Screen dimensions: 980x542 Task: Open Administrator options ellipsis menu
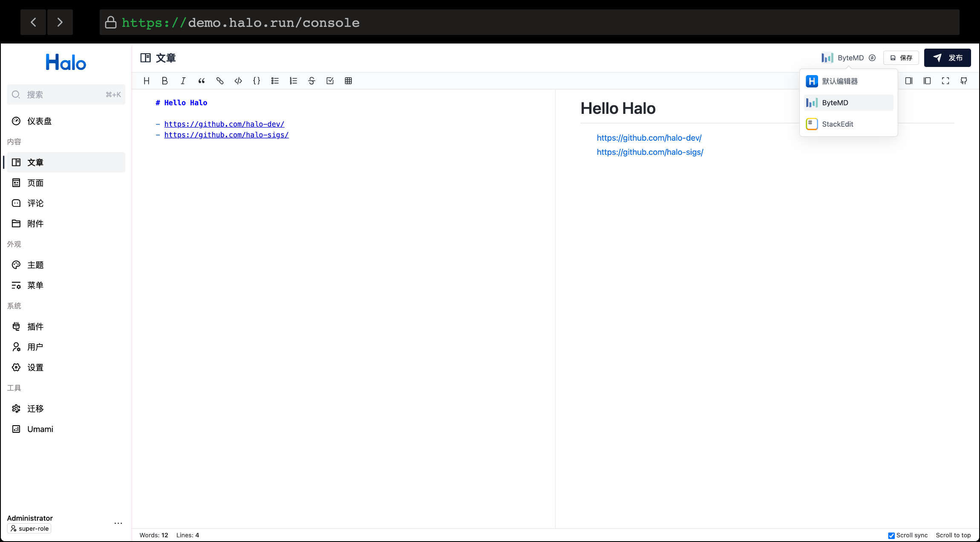pyautogui.click(x=118, y=523)
